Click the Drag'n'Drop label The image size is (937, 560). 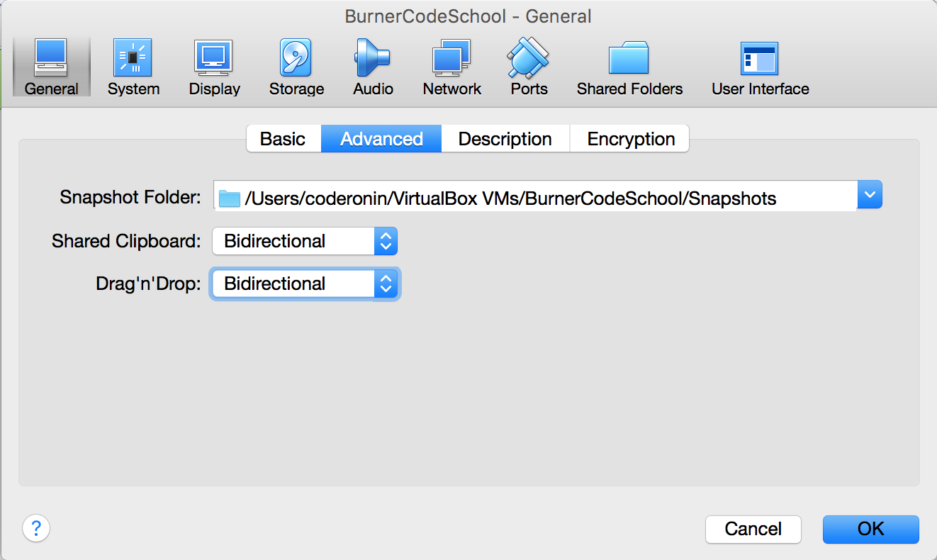(149, 284)
